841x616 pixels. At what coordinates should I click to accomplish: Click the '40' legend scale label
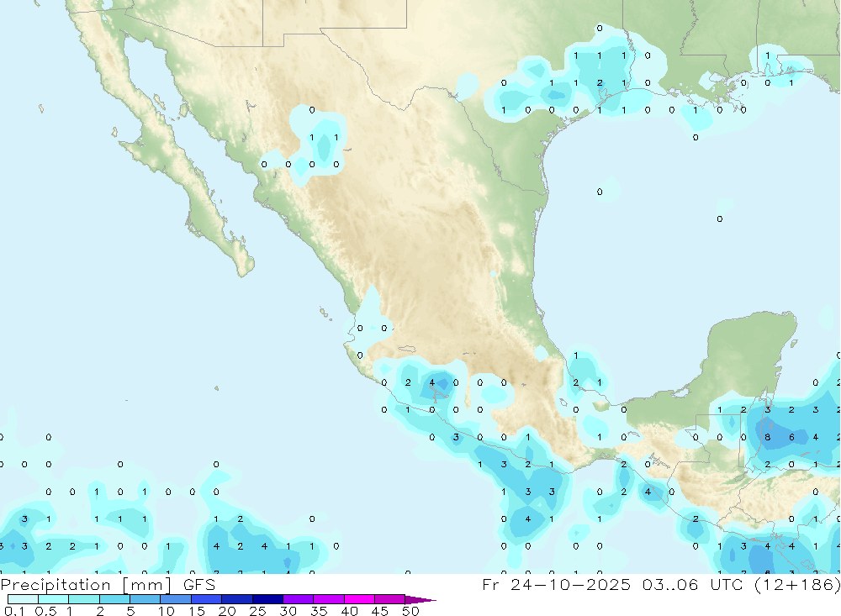(349, 611)
